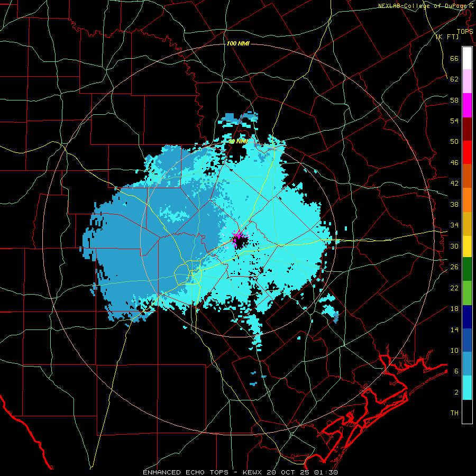
Task: Click the legend value '50'
Action: pyautogui.click(x=454, y=142)
